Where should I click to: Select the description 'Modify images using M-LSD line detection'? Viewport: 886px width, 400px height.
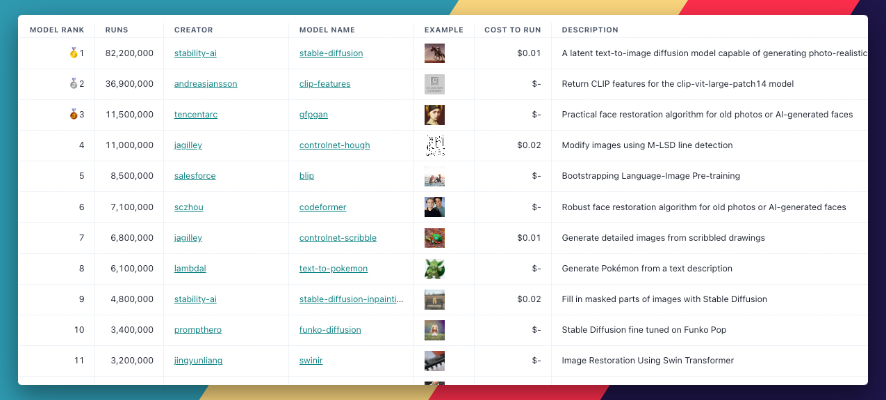pyautogui.click(x=647, y=145)
